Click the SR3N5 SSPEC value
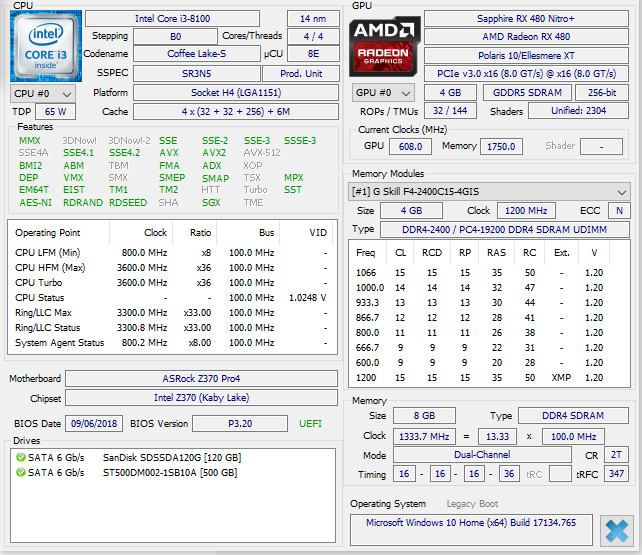 (197, 74)
